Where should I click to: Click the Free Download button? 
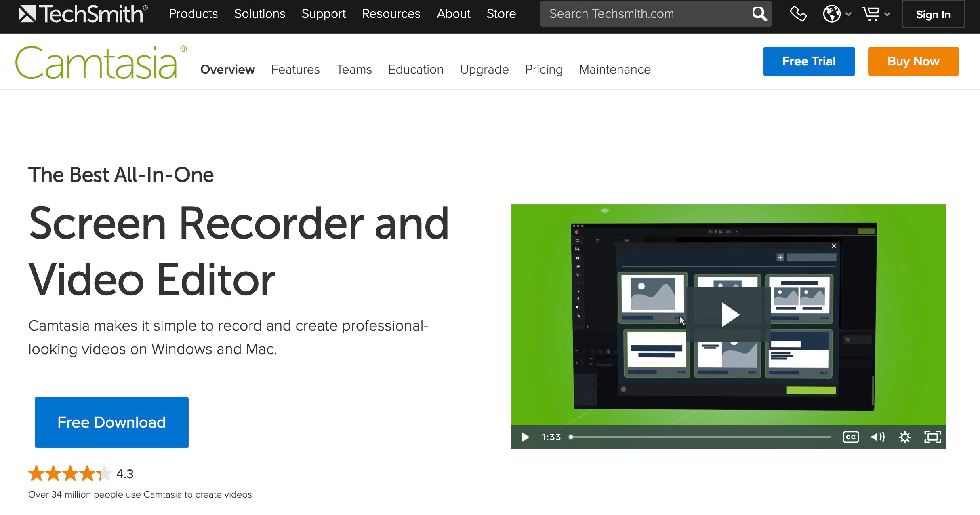[x=111, y=422]
